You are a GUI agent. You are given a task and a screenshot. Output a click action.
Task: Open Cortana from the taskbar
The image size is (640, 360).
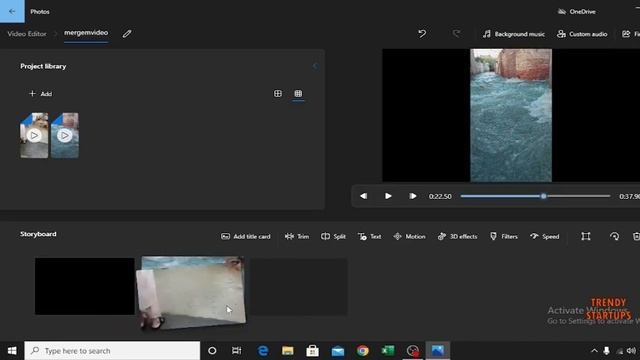212,351
